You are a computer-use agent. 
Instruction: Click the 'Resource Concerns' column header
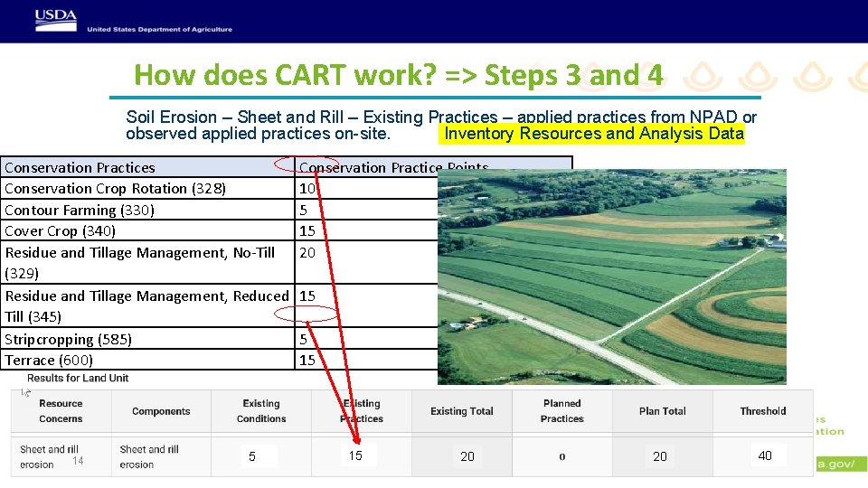pos(61,411)
